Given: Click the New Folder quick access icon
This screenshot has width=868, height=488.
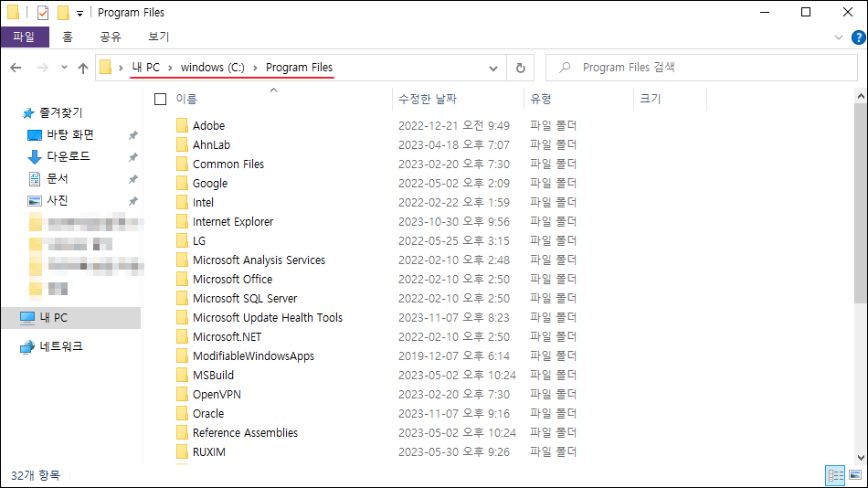Looking at the screenshot, I should click(x=63, y=12).
